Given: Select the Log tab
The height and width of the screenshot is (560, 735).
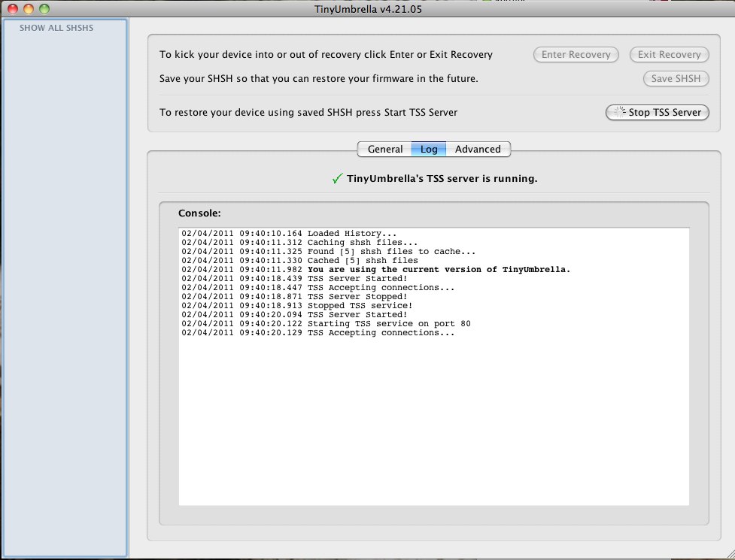Looking at the screenshot, I should pos(429,149).
